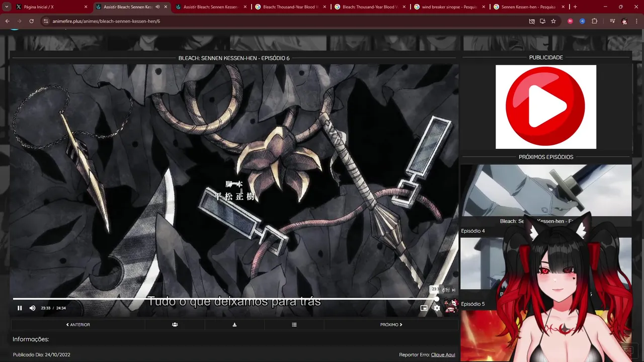
Task: Open the Extensions puzzle menu
Action: click(x=594, y=21)
